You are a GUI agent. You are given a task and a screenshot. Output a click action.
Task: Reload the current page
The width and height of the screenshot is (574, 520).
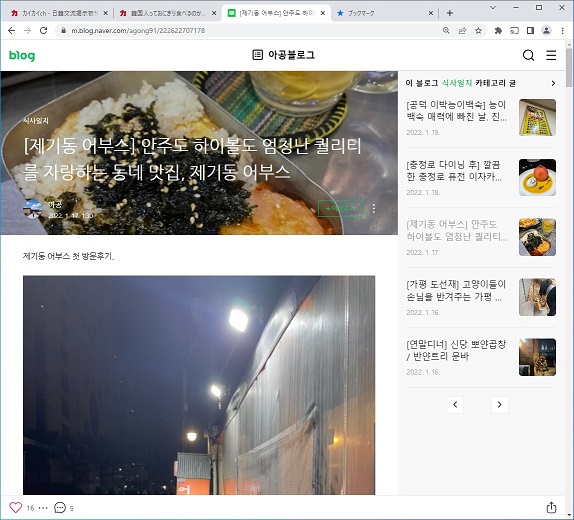(44, 31)
